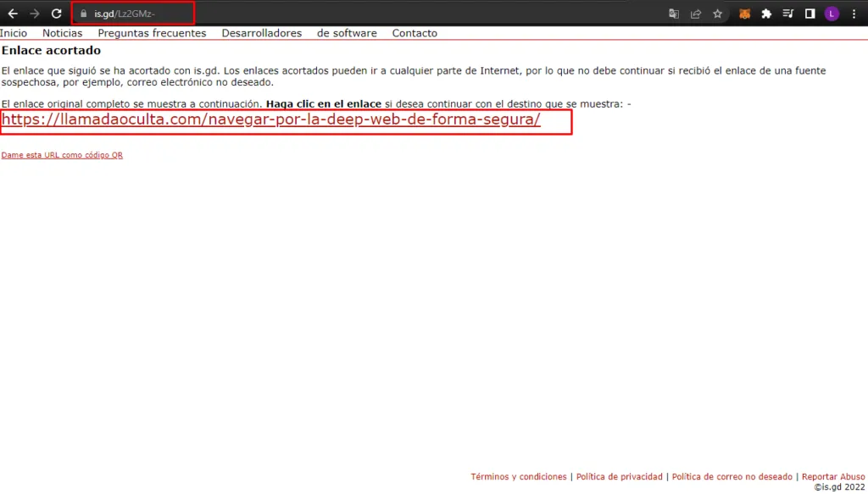Open the Preguntas frecuentes section

[152, 33]
